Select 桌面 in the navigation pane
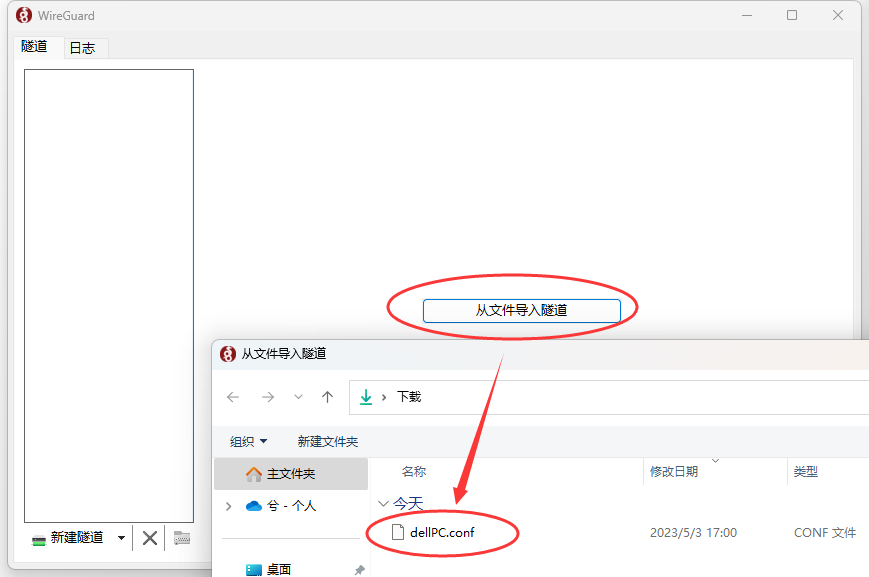869x577 pixels. click(x=269, y=569)
